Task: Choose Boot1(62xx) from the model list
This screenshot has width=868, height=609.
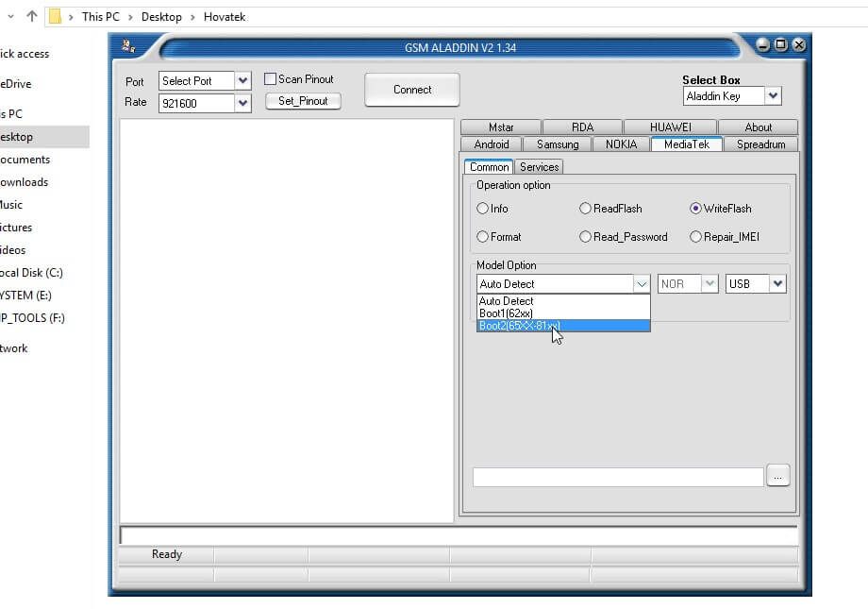Action: coord(563,313)
